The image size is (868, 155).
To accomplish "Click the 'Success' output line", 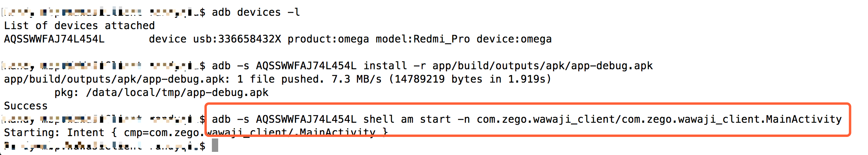I will [26, 106].
